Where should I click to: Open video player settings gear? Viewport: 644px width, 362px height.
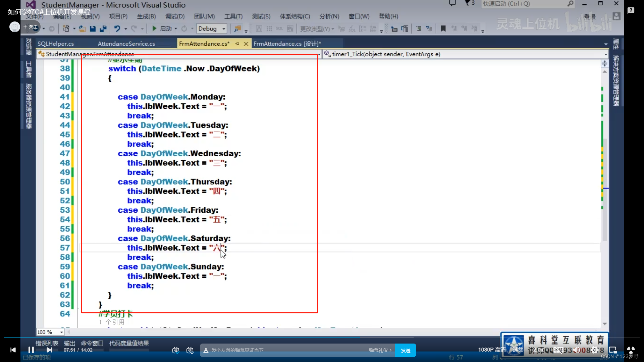click(x=595, y=350)
